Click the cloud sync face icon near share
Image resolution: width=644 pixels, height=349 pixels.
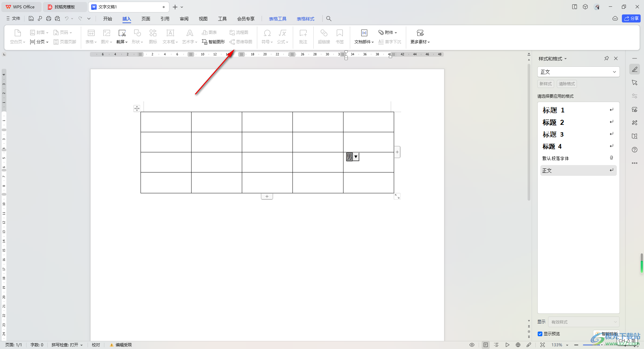pos(615,18)
